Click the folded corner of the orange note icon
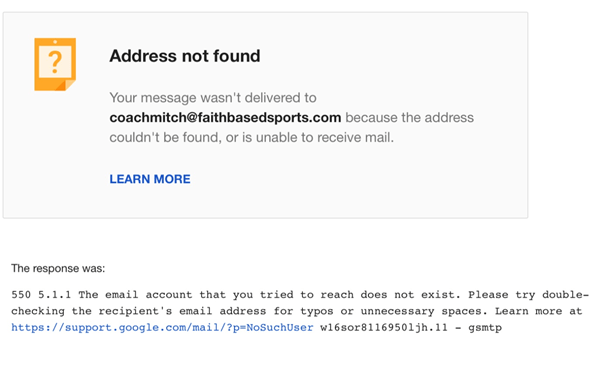602x387 pixels. [69, 85]
